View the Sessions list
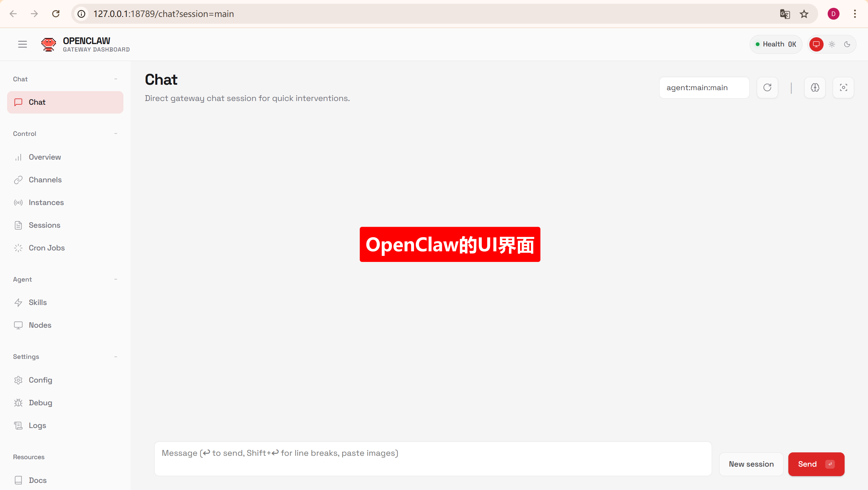868x490 pixels. [x=45, y=225]
